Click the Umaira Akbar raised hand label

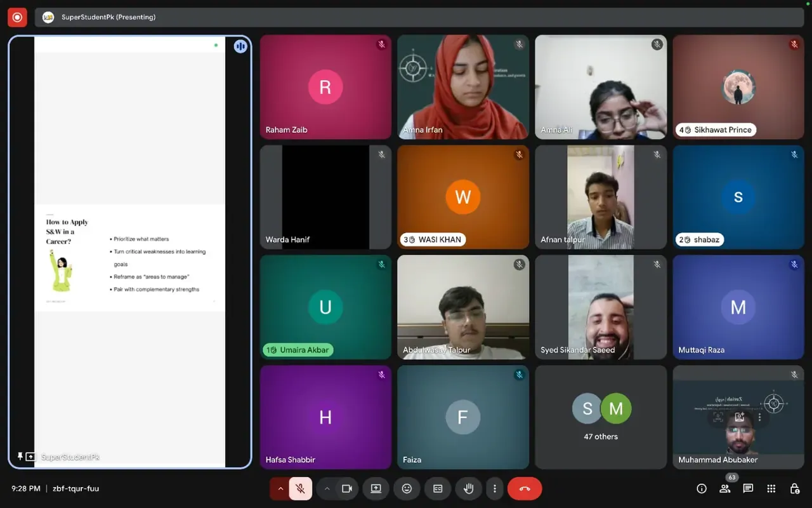[298, 350]
